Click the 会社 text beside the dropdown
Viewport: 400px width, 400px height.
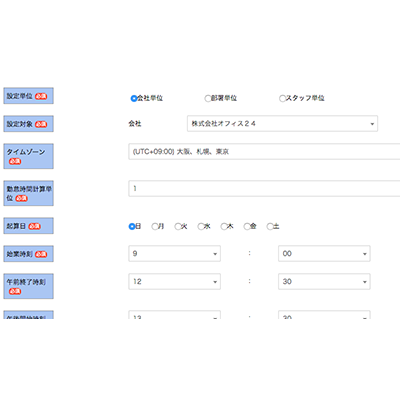click(135, 124)
